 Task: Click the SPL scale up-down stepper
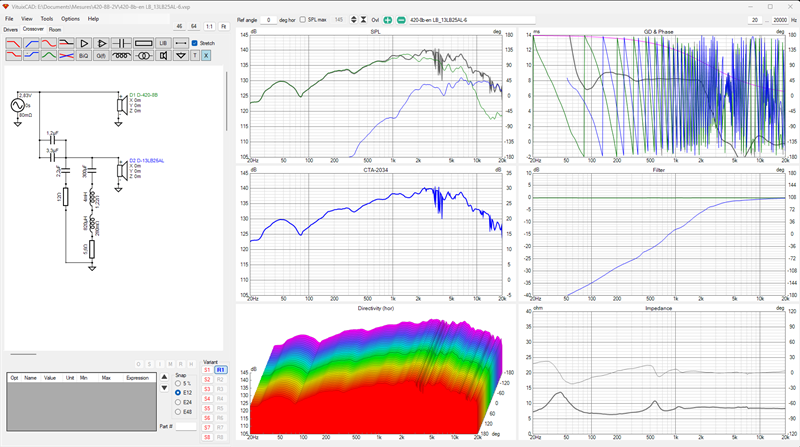pos(354,20)
